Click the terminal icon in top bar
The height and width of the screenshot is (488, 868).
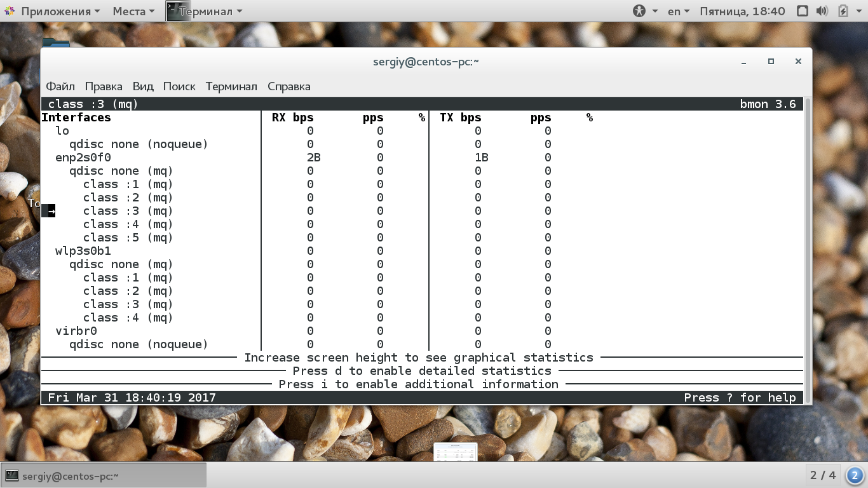[x=178, y=11]
